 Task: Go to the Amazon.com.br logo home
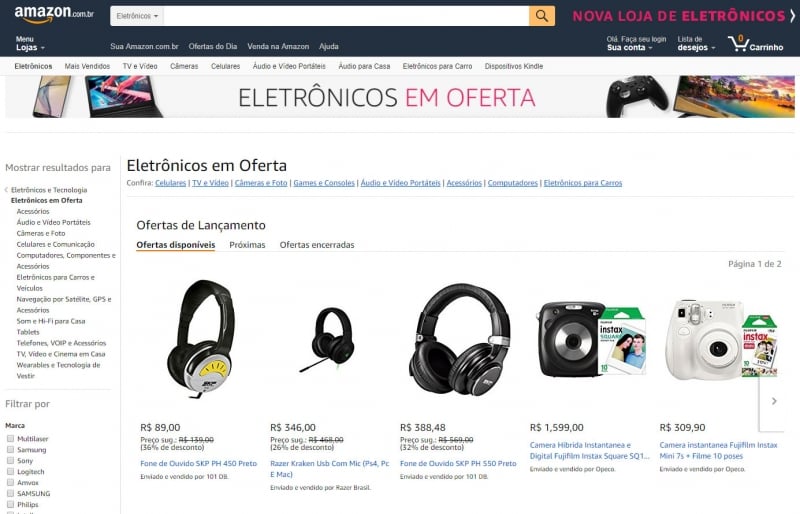tap(54, 14)
